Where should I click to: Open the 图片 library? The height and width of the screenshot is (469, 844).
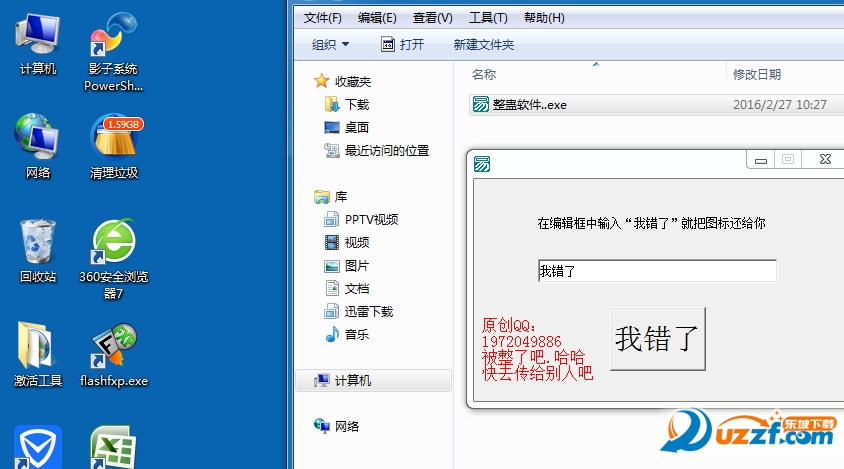347,266
